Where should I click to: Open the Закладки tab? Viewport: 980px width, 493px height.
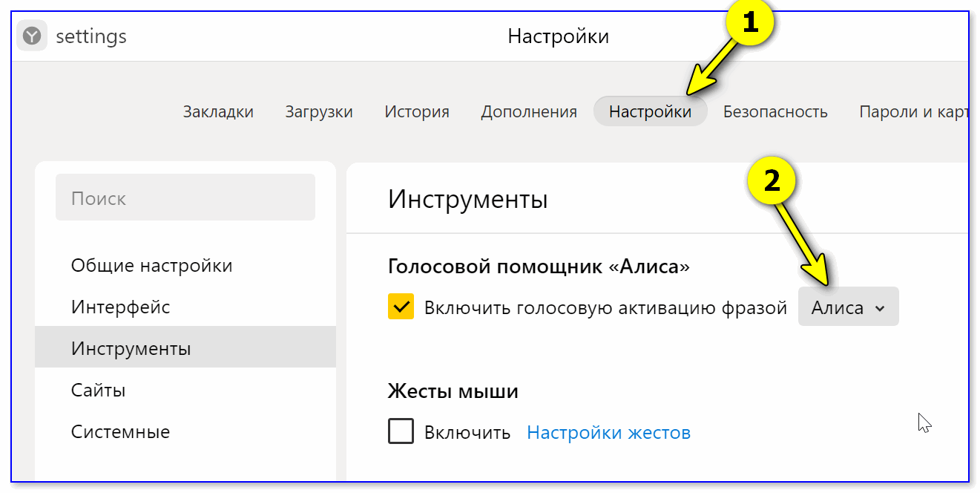click(218, 112)
